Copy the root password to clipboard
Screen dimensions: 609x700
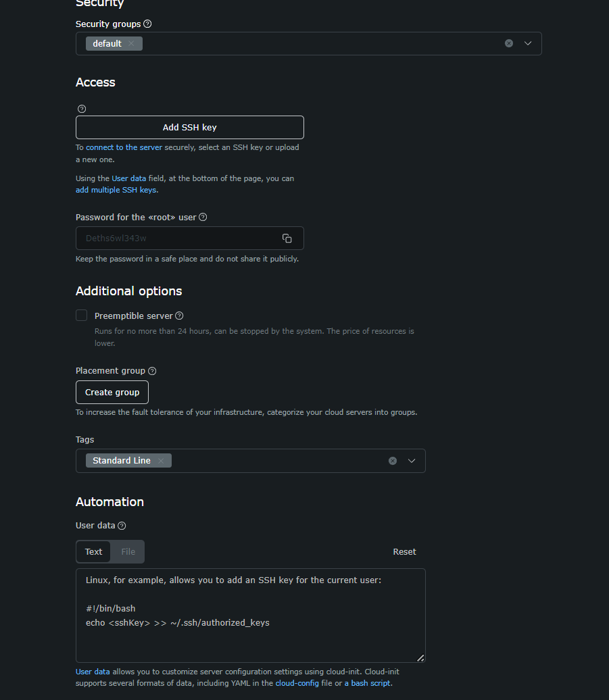287,239
